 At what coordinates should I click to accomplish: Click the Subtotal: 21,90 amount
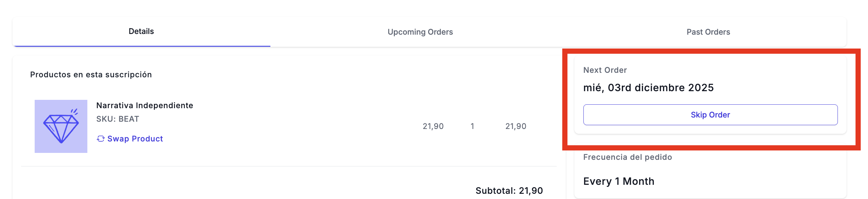click(x=509, y=191)
